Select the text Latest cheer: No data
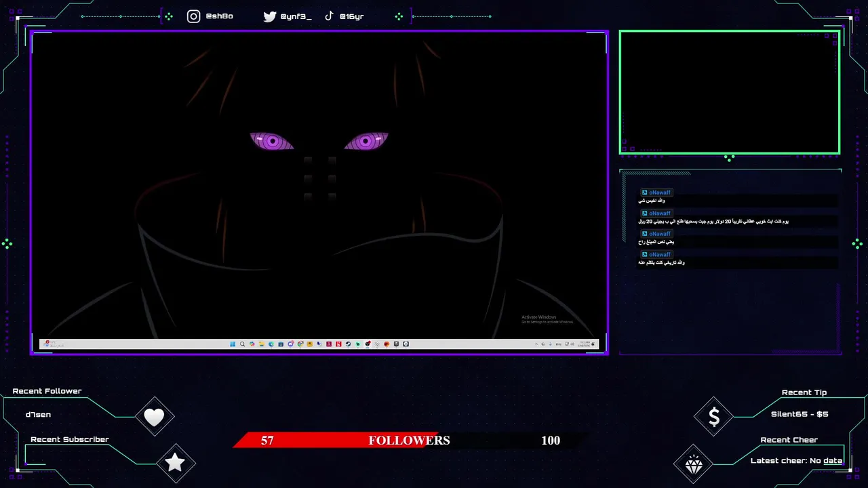This screenshot has height=488, width=868. pos(796,461)
